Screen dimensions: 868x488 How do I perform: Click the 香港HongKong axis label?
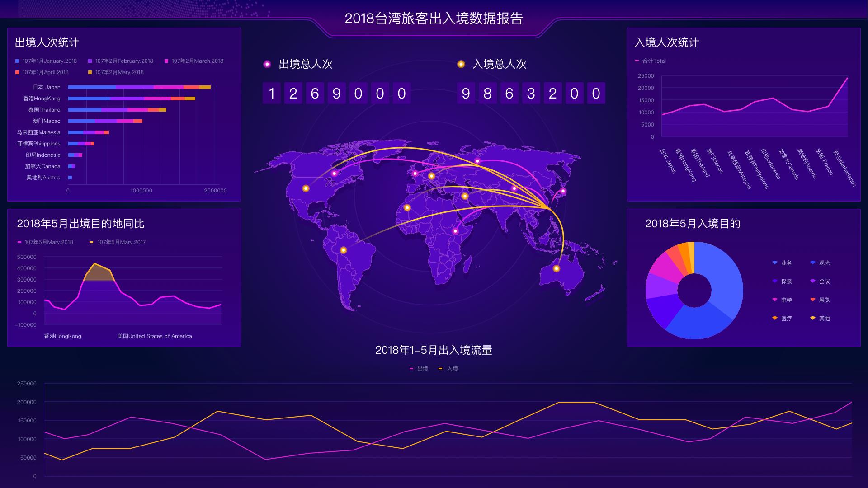pos(62,336)
